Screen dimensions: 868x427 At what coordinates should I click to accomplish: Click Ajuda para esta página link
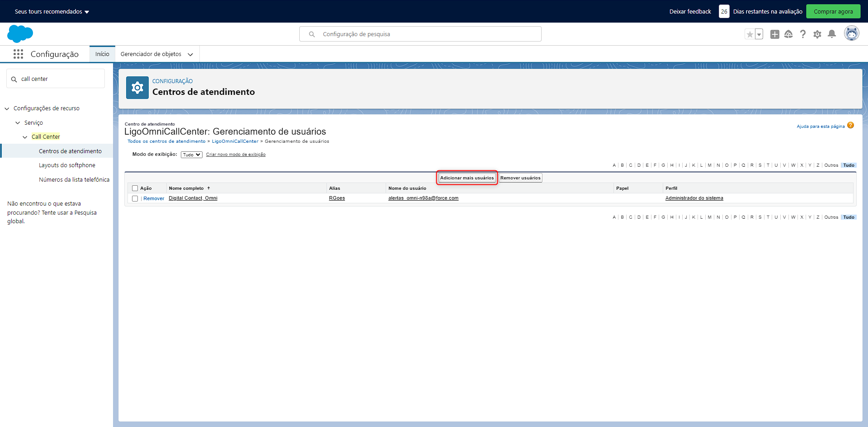pyautogui.click(x=821, y=127)
